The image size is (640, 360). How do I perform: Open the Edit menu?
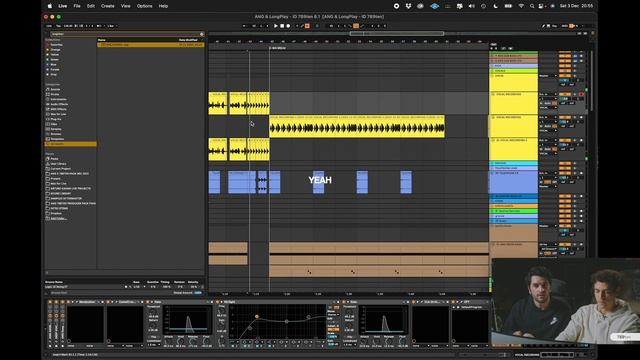pyautogui.click(x=91, y=6)
